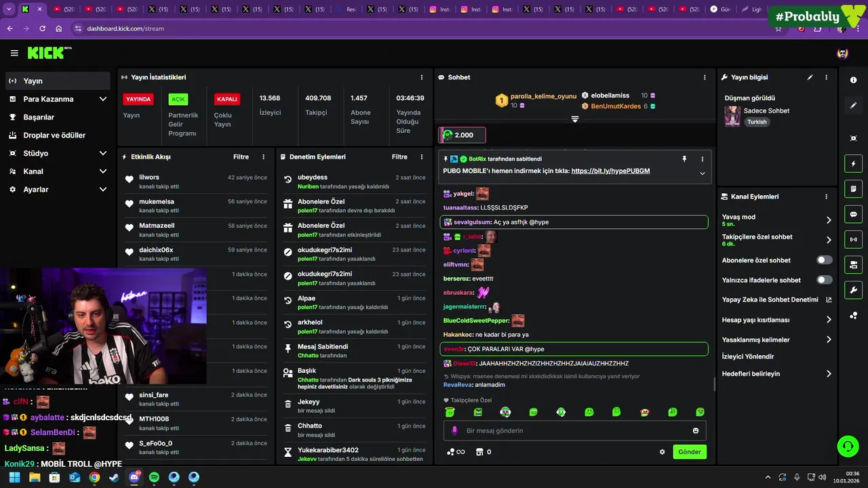This screenshot has width=868, height=488.
Task: Open the info icon in right toolbar
Action: click(x=853, y=80)
